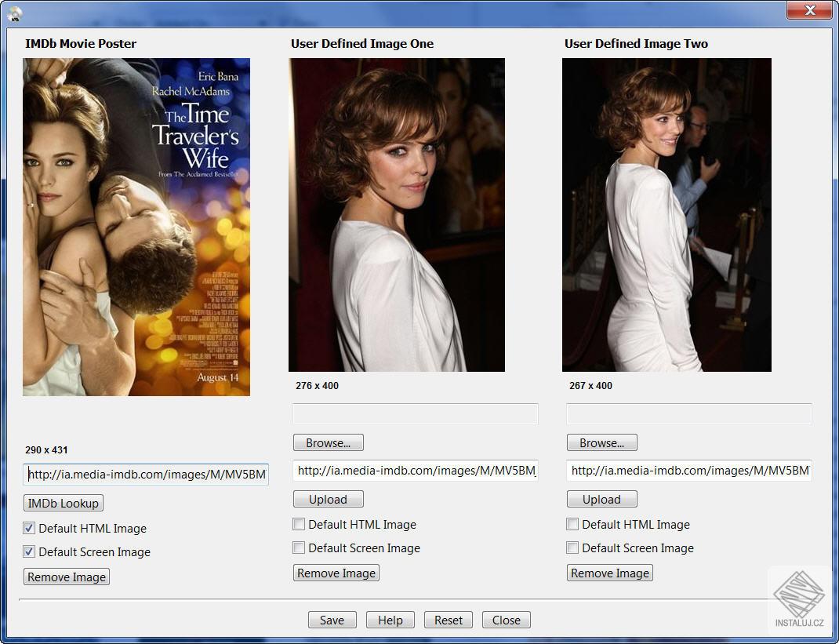Screen dimensions: 839x644
Task: Save the image settings
Action: pos(332,620)
